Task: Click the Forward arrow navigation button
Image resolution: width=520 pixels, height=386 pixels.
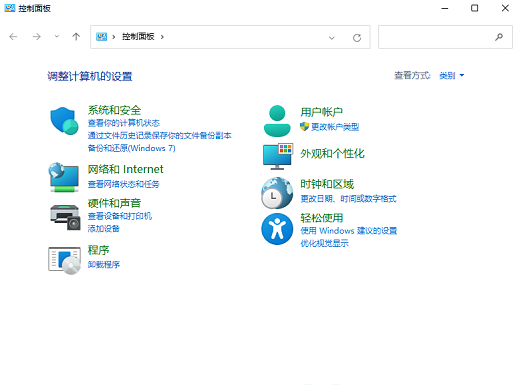Action: pos(36,36)
